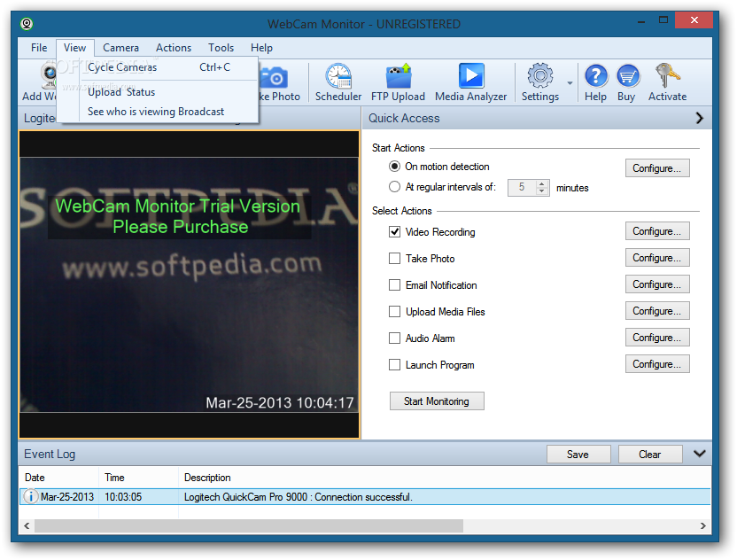Close the open View menu
Screen dimensions: 737x560
click(x=74, y=48)
